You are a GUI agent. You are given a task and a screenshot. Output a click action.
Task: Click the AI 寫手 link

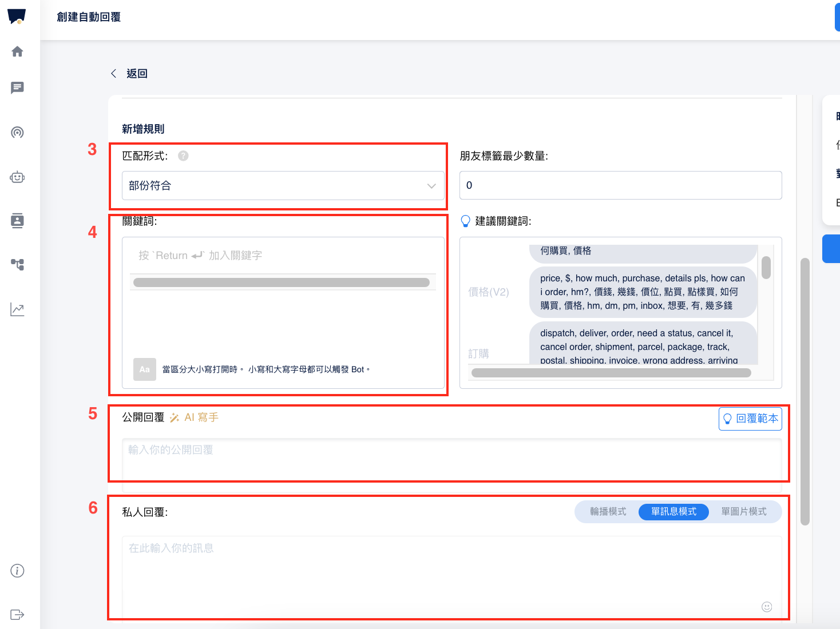[195, 417]
